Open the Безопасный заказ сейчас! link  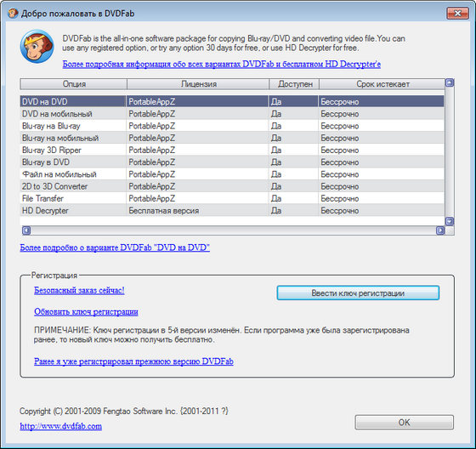(79, 291)
